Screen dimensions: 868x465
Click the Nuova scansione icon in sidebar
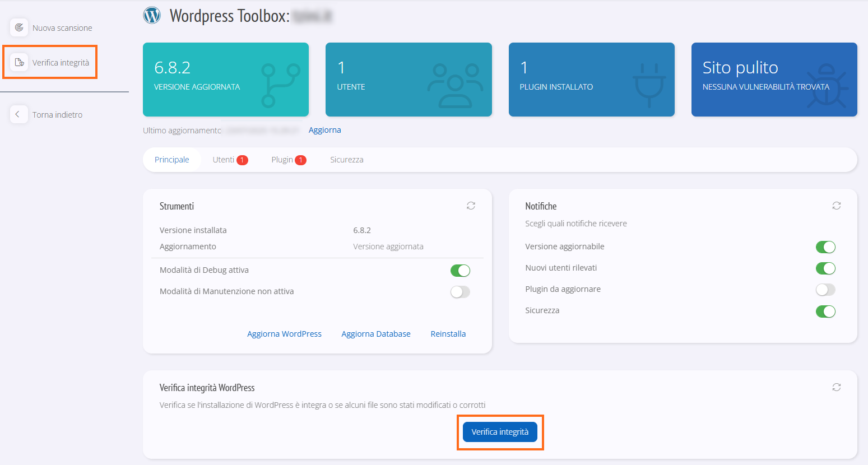[19, 27]
